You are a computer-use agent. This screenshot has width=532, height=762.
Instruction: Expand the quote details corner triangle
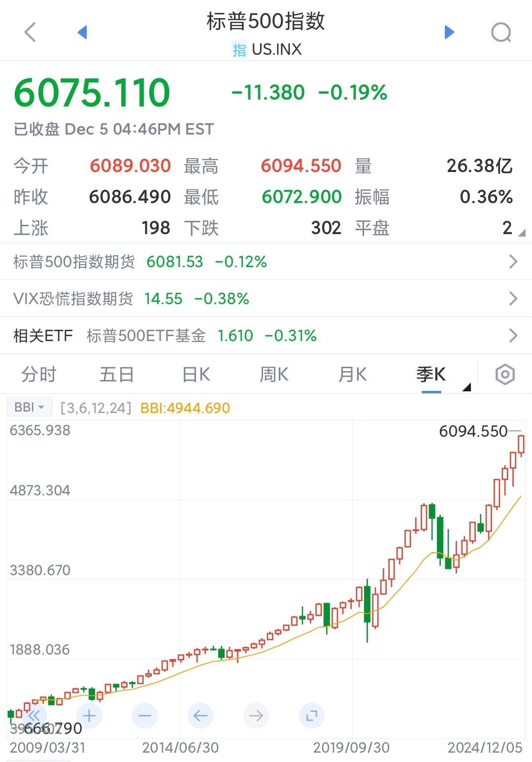[522, 233]
